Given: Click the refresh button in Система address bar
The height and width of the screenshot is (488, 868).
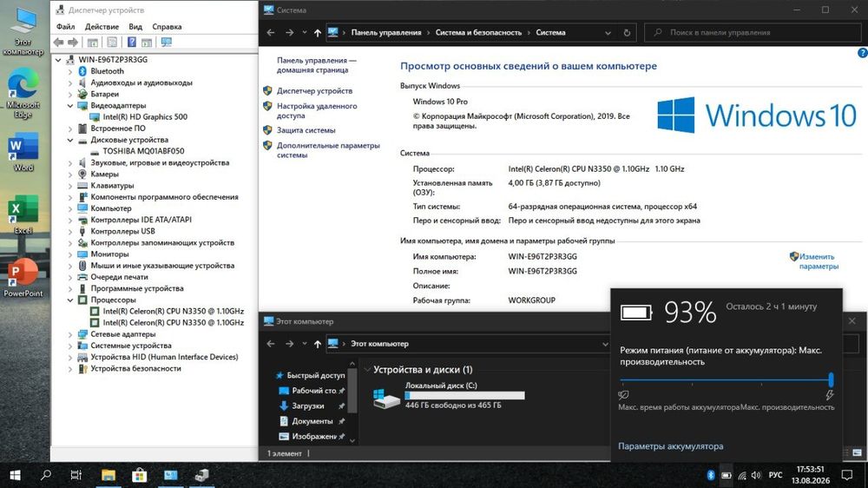Looking at the screenshot, I should [x=627, y=33].
